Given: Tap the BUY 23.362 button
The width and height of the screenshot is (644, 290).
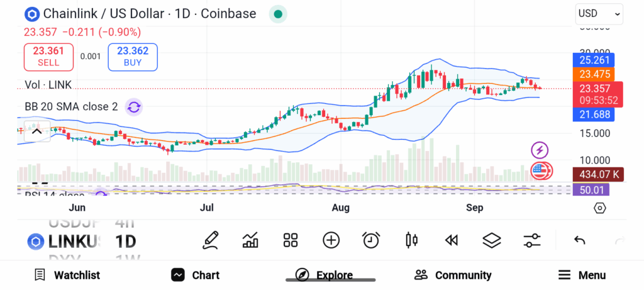Looking at the screenshot, I should click(x=133, y=57).
